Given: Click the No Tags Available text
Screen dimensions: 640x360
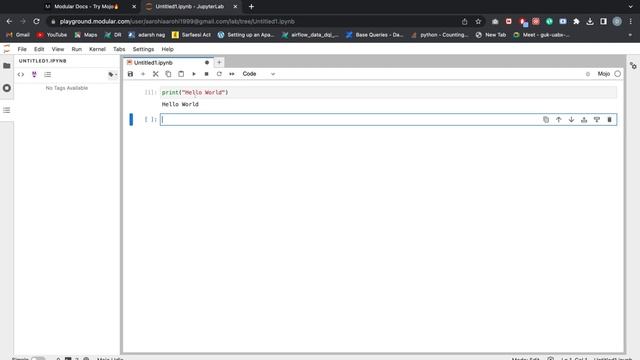Looking at the screenshot, I should (x=67, y=88).
